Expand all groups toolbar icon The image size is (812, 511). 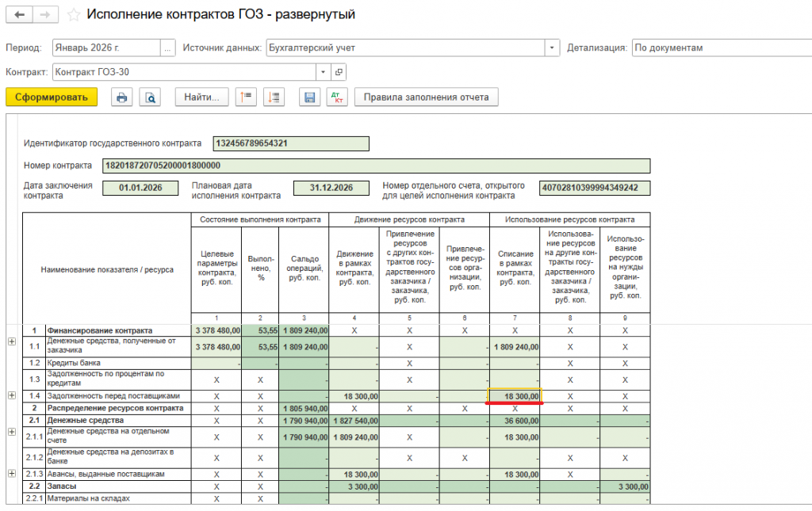(274, 97)
